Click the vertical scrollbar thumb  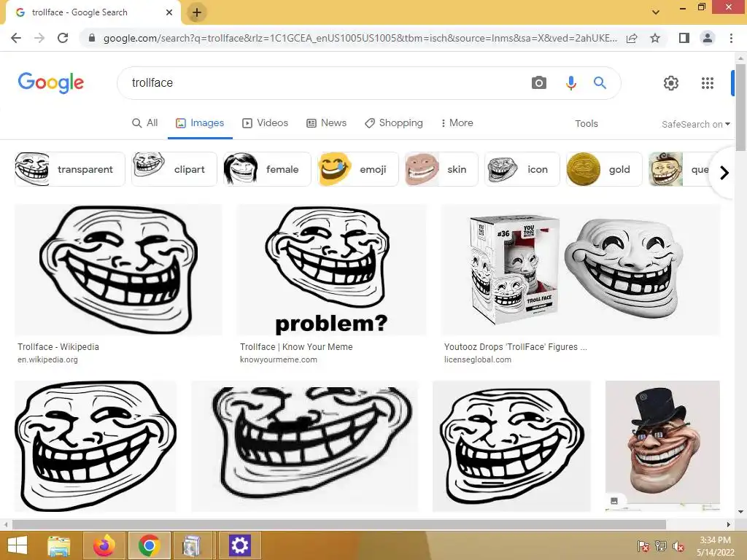(741, 107)
